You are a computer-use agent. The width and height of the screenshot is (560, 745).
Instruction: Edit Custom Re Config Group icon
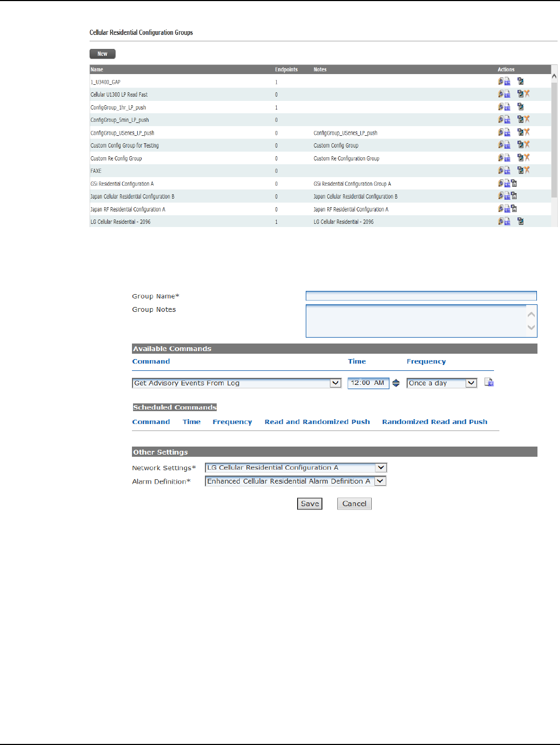(x=520, y=158)
